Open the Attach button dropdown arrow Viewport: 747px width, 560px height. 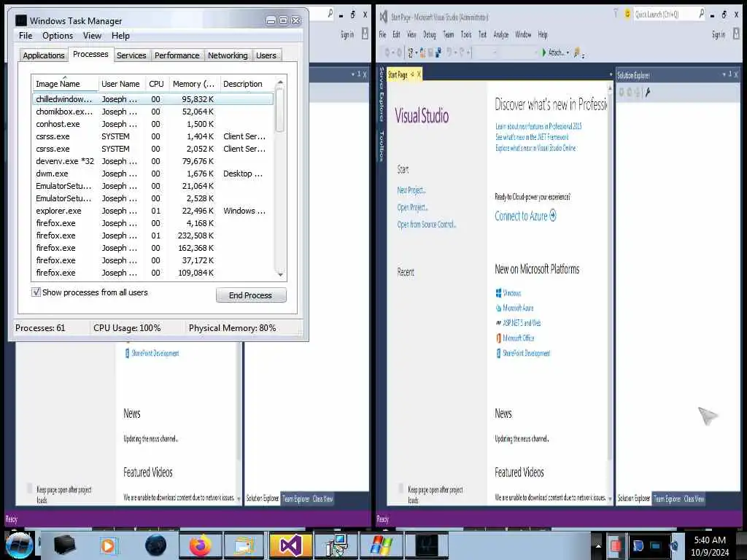(x=568, y=52)
